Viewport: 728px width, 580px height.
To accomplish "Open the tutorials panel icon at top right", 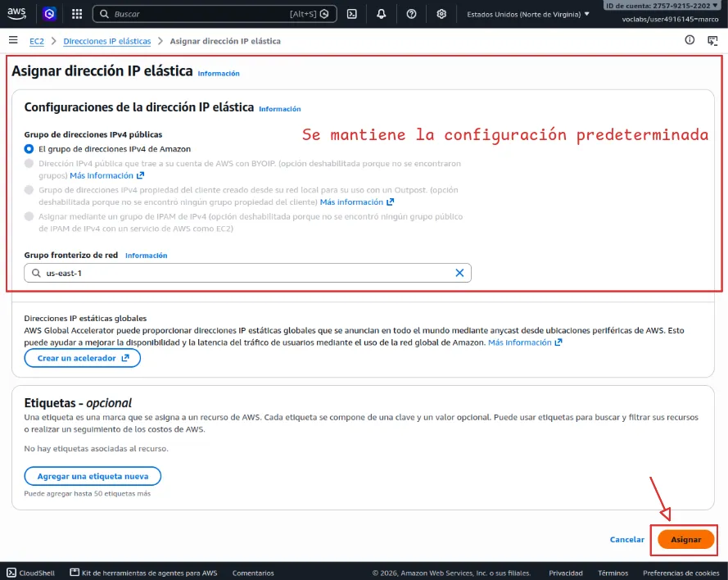I will pyautogui.click(x=712, y=40).
